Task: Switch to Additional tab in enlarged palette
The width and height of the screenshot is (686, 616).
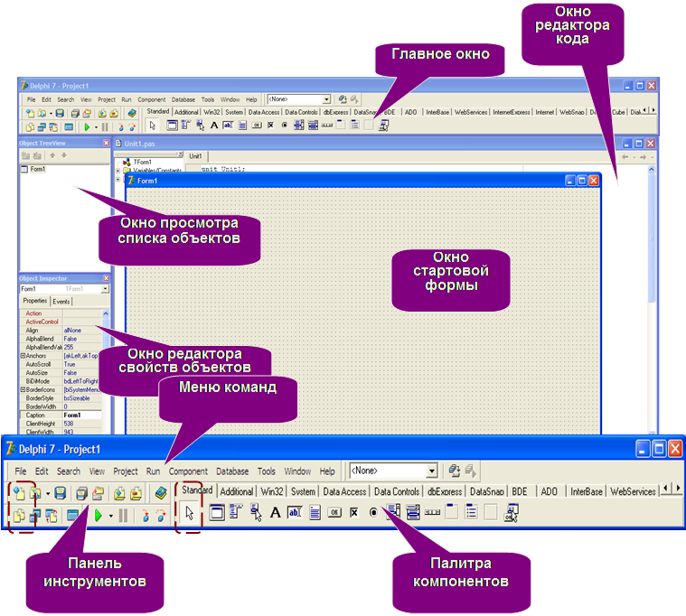Action: tap(236, 491)
